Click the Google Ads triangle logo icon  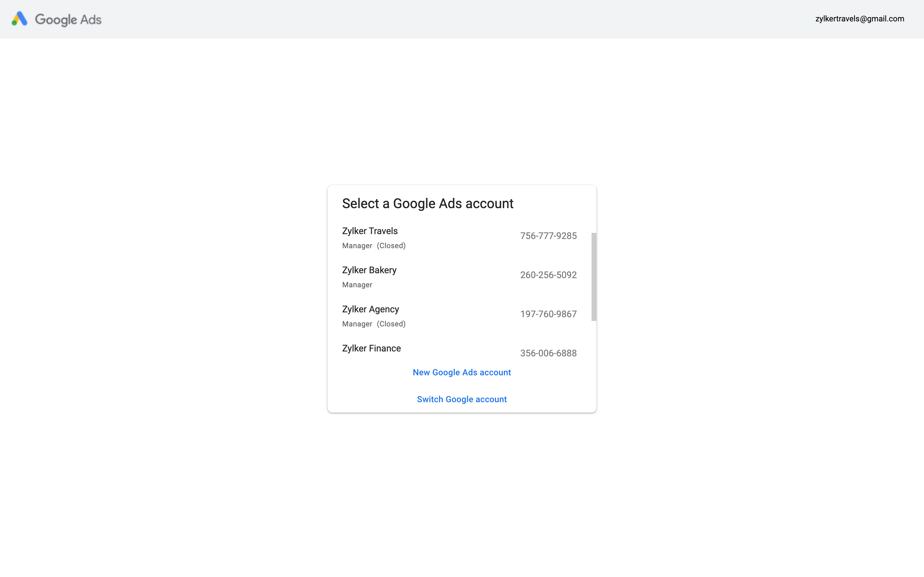click(20, 19)
